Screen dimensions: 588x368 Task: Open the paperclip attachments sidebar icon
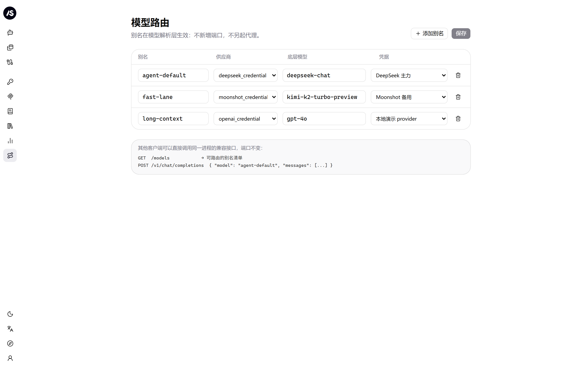[10, 97]
